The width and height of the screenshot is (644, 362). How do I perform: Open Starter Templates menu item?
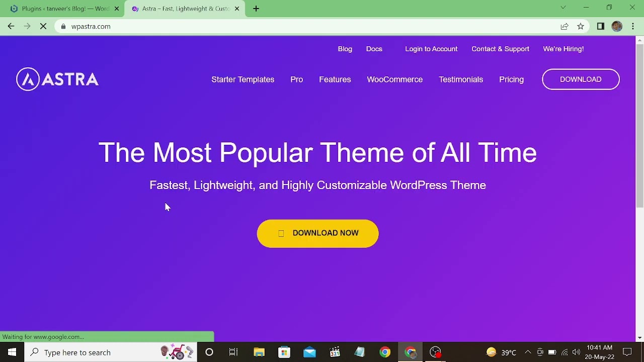point(243,79)
